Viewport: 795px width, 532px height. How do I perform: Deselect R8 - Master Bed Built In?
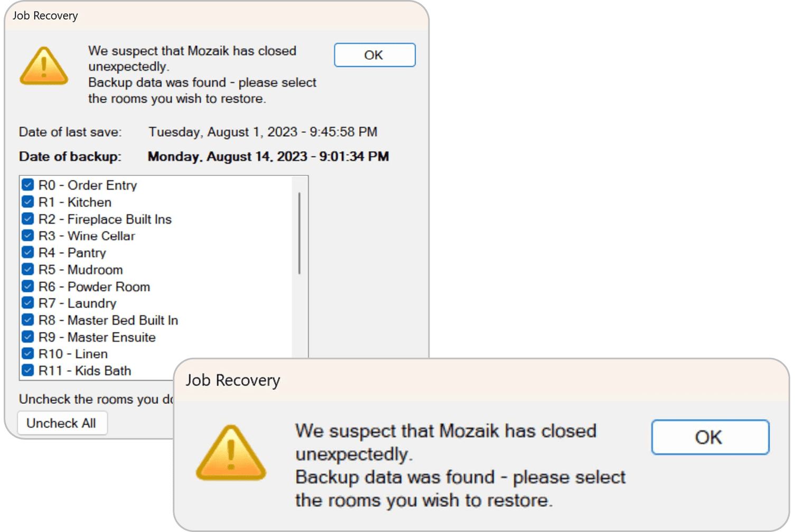(x=28, y=320)
